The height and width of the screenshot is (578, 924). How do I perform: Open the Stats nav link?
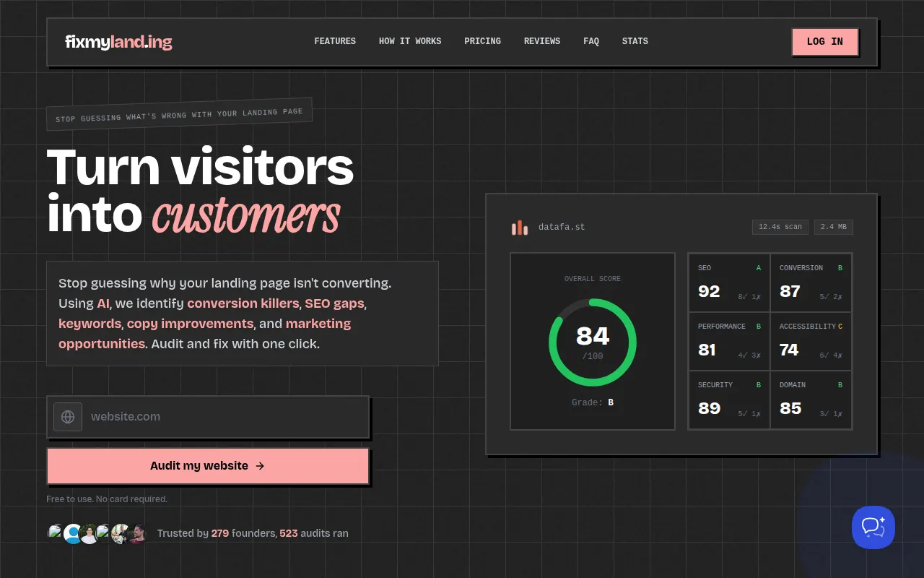pyautogui.click(x=635, y=41)
